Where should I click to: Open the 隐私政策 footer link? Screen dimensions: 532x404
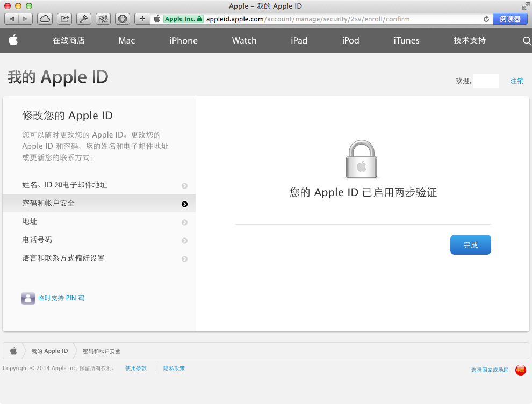click(x=174, y=369)
